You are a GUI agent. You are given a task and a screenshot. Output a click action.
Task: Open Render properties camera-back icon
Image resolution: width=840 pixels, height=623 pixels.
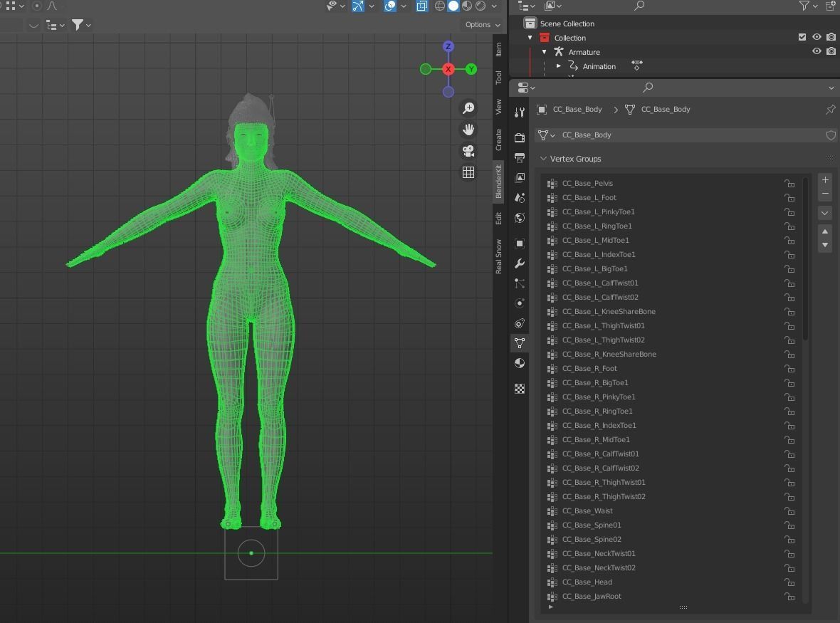[x=520, y=137]
